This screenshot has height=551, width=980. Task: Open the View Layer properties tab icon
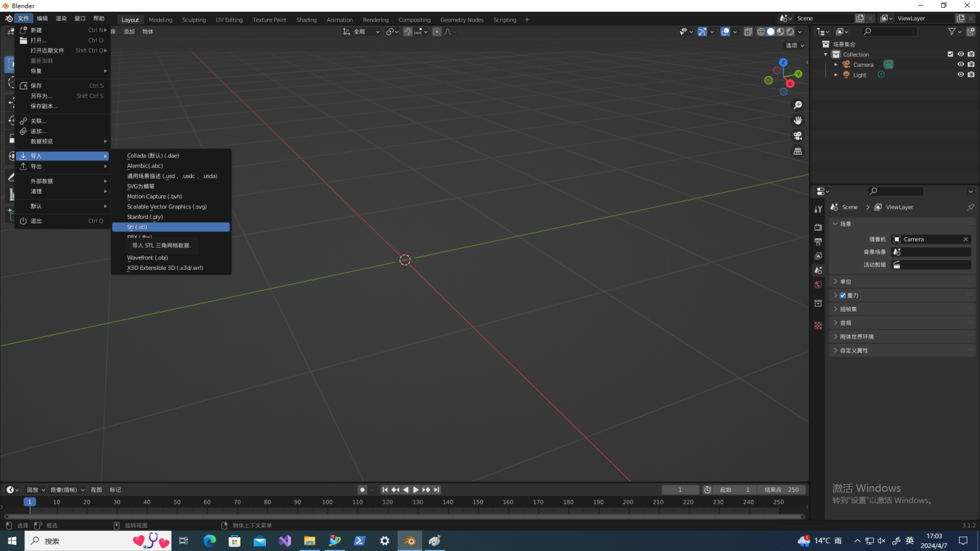click(x=818, y=256)
